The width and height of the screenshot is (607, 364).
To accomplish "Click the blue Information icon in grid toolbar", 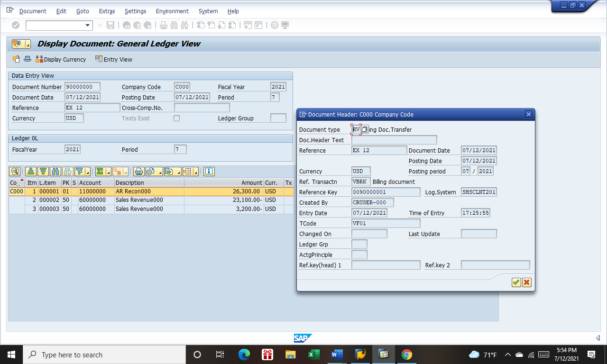I will pos(209,171).
